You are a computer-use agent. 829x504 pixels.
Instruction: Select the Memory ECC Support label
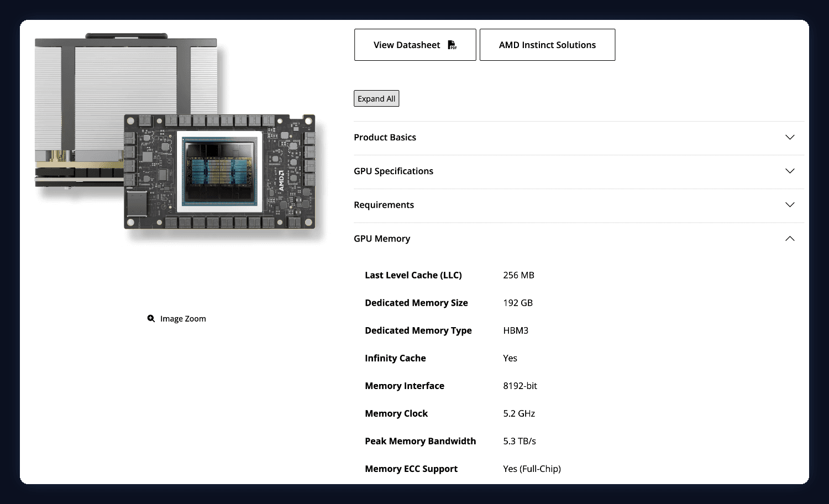click(x=411, y=468)
